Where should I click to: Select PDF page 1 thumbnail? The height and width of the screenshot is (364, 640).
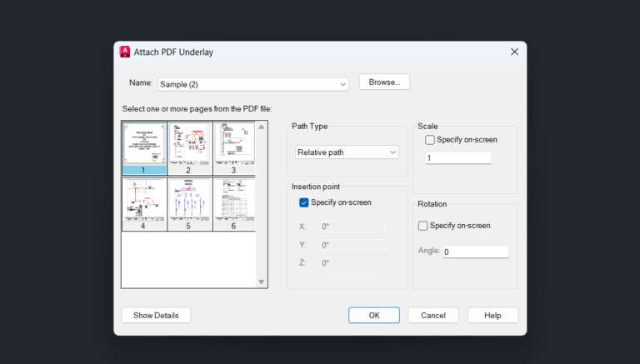pyautogui.click(x=144, y=148)
